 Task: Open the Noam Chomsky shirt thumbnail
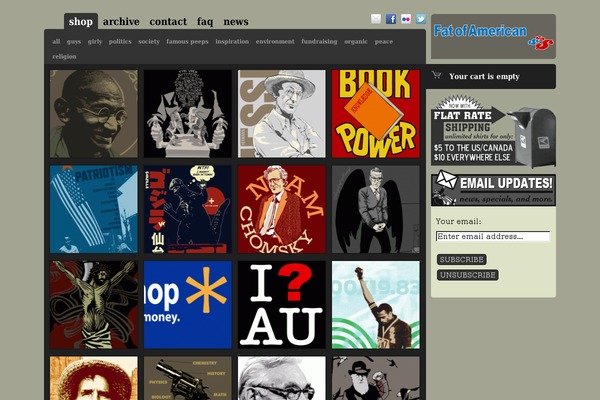(x=282, y=209)
